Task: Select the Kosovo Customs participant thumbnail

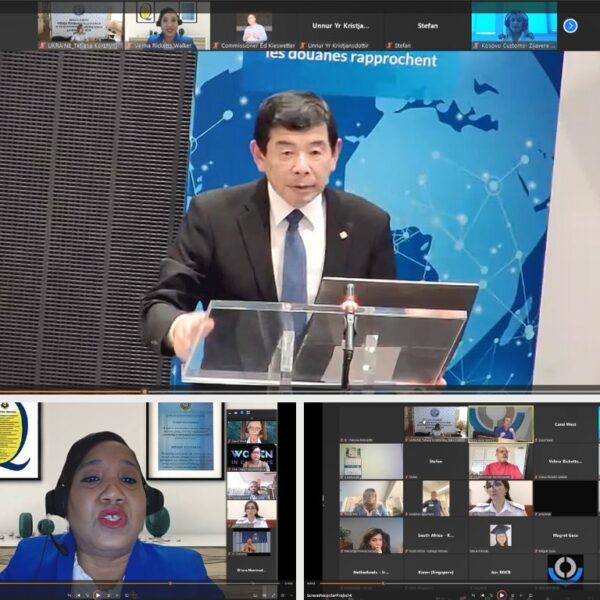Action: (514, 26)
